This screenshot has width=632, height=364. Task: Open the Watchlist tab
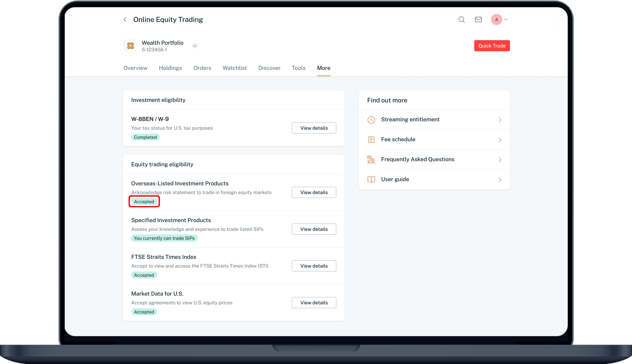234,68
